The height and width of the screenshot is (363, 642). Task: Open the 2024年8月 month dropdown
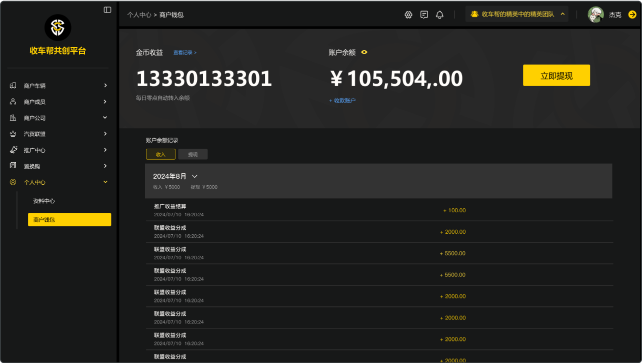(x=175, y=176)
